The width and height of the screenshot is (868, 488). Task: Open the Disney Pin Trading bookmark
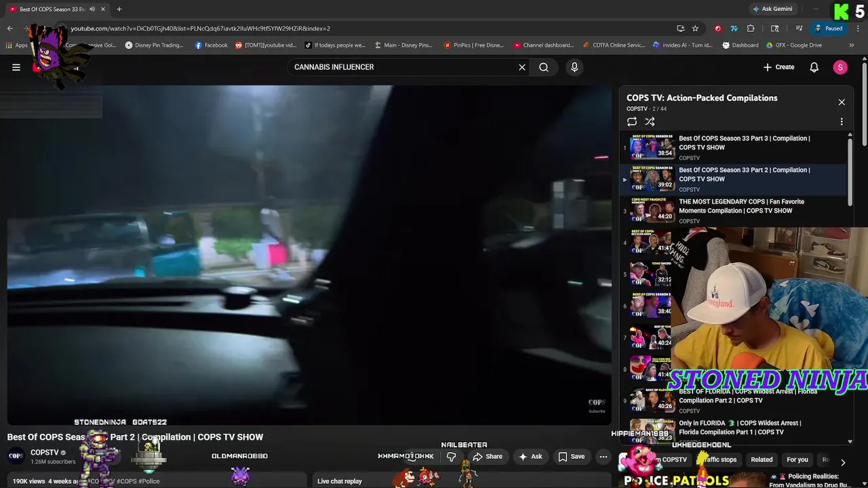(x=155, y=45)
